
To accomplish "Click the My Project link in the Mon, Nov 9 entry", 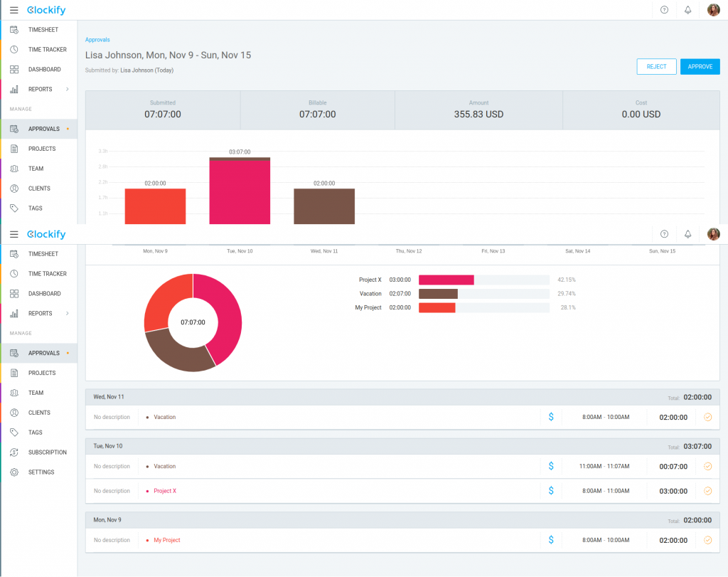I will [x=166, y=540].
